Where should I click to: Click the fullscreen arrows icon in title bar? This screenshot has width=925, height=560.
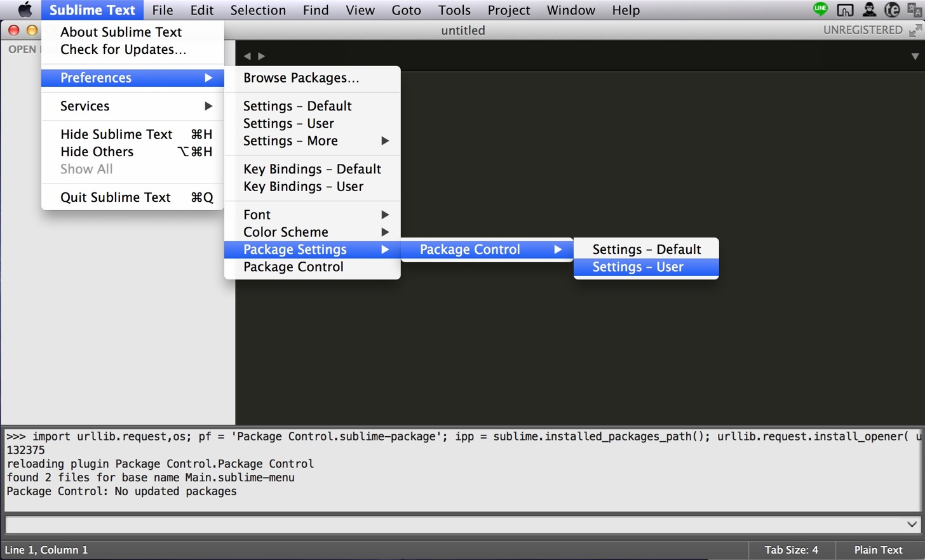[915, 30]
